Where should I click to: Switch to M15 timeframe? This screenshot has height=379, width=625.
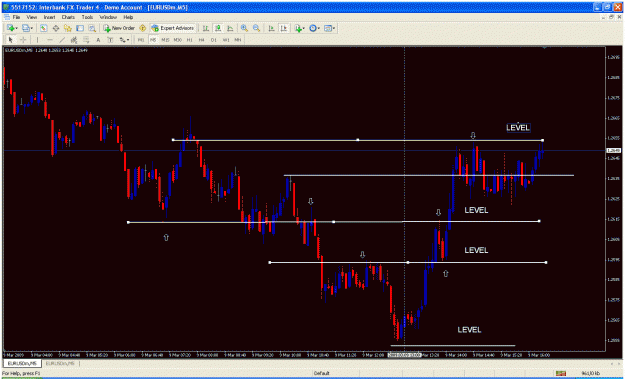165,40
